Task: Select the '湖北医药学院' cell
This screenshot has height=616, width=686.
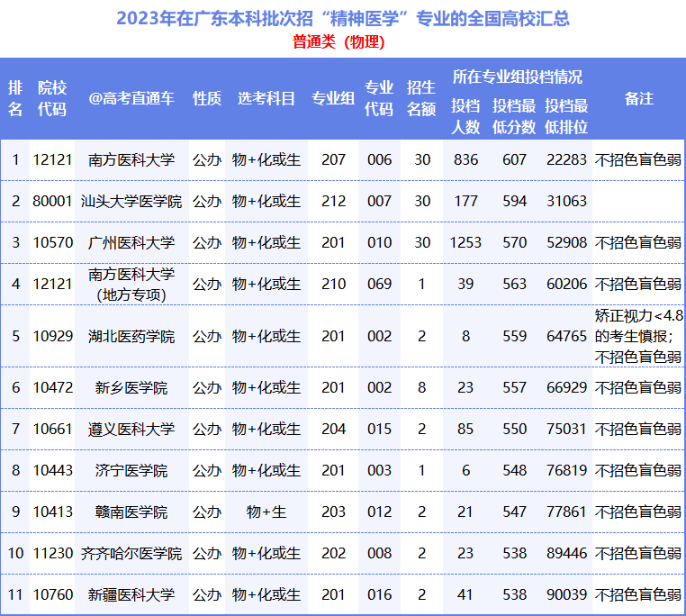Action: pyautogui.click(x=131, y=336)
